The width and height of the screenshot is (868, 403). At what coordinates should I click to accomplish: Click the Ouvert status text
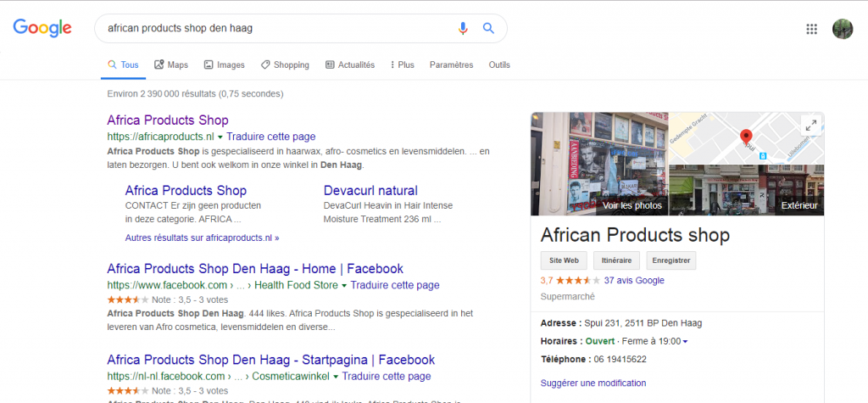(600, 341)
